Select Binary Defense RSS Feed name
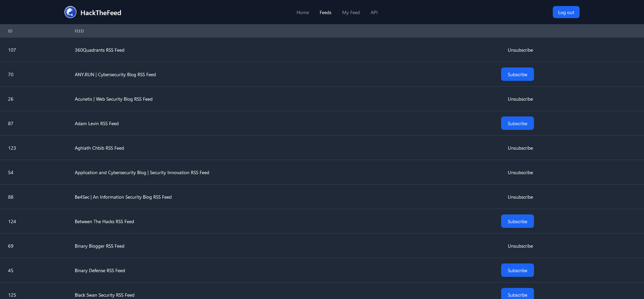 (x=100, y=270)
